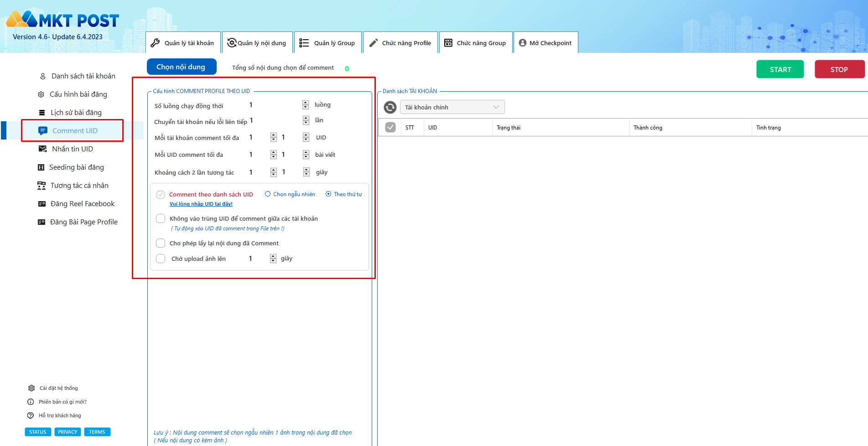Click the refresh account list icon

point(390,107)
